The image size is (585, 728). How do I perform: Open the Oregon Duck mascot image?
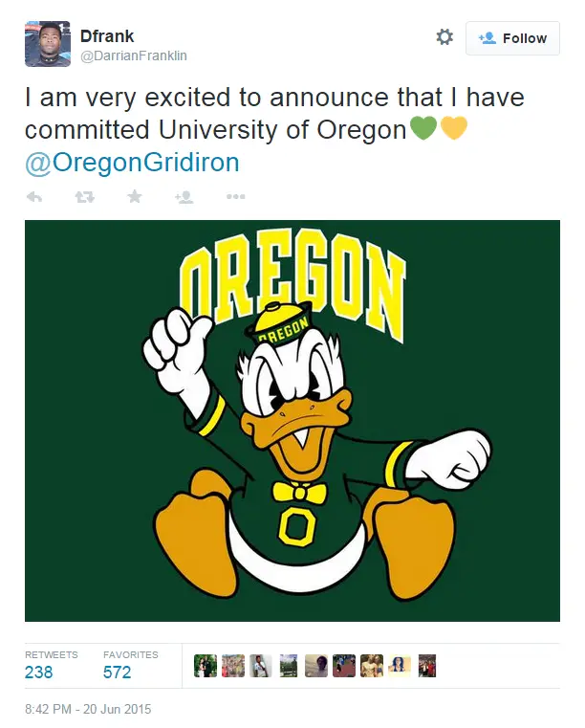292,421
